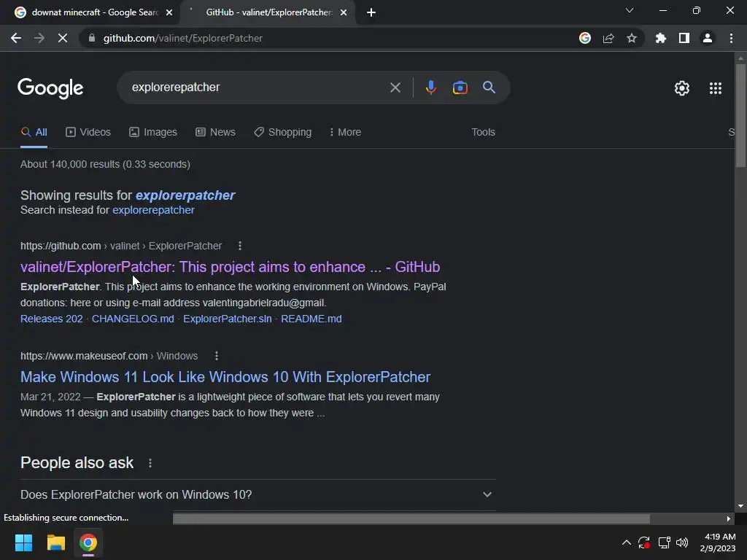747x560 pixels.
Task: Open the Google apps grid
Action: 716,88
